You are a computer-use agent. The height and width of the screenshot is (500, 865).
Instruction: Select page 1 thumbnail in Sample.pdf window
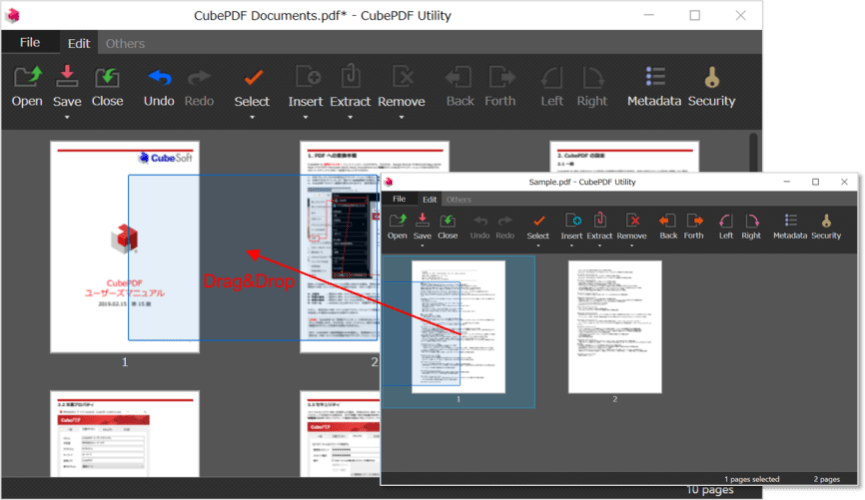click(x=458, y=327)
